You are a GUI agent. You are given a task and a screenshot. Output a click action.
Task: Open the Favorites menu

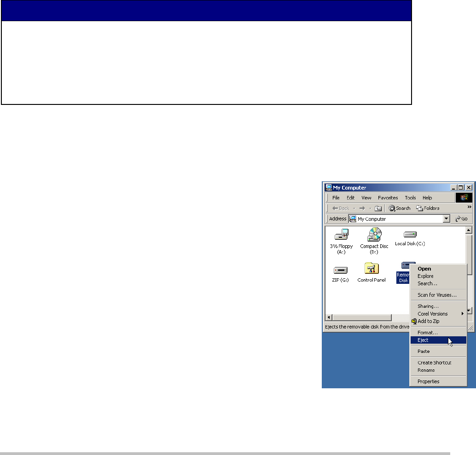(x=388, y=198)
